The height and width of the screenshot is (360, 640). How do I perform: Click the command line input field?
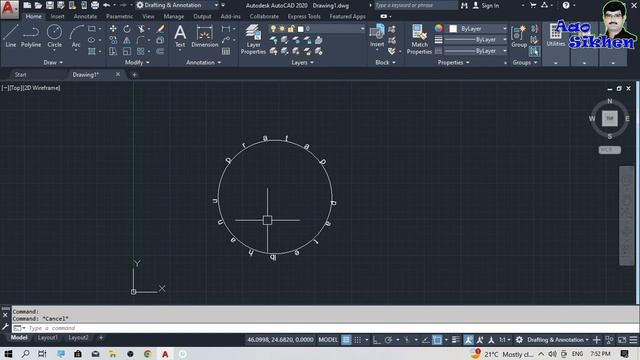325,328
